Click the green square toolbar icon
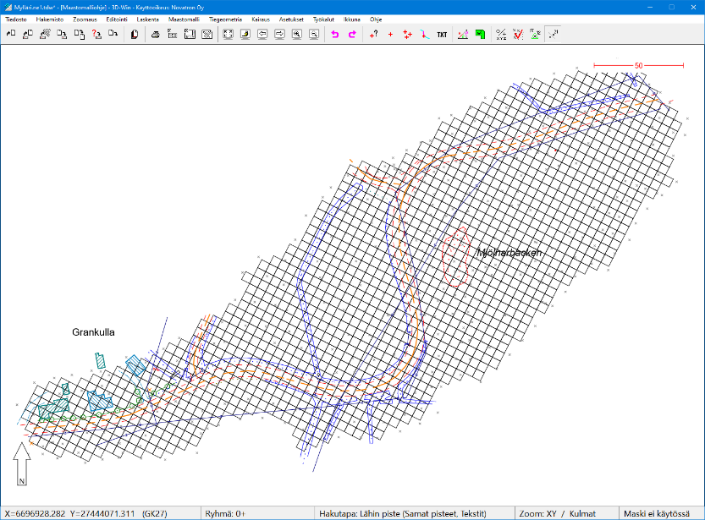Viewport: 705px width, 520px height. tap(480, 34)
